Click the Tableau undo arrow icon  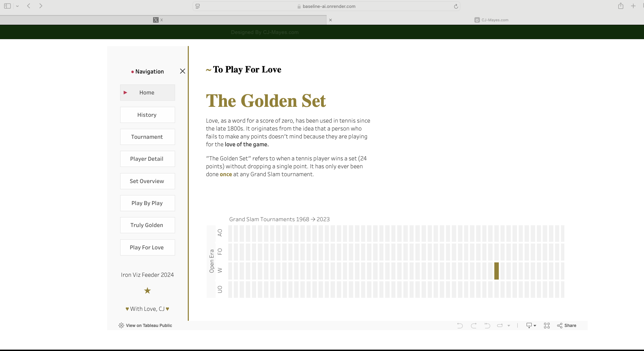[460, 326]
